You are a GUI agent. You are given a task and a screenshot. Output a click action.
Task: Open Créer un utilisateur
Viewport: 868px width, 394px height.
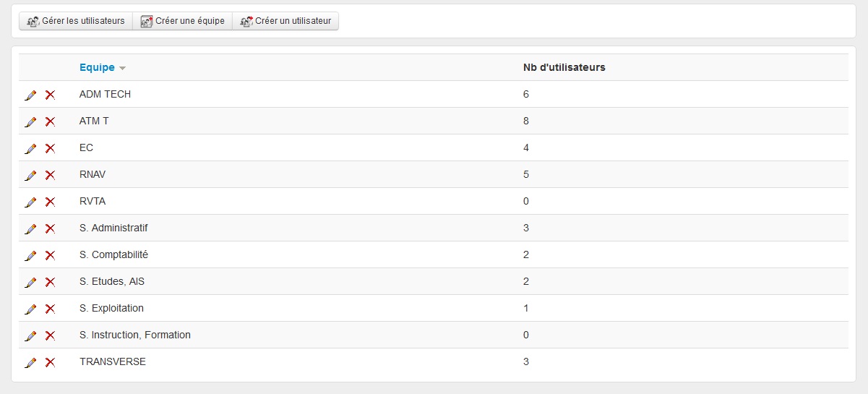(x=285, y=21)
